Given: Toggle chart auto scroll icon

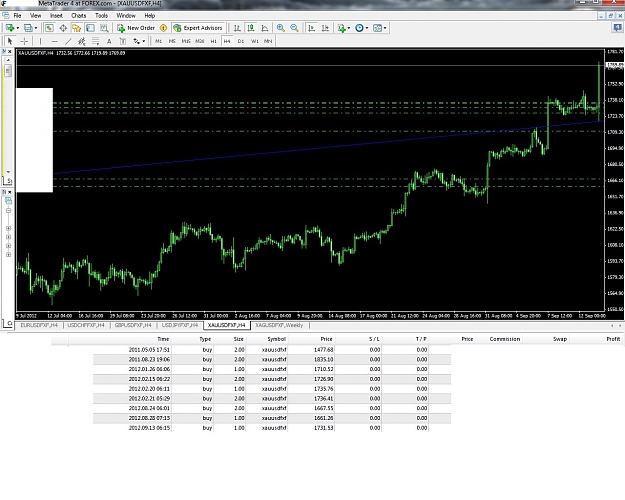Looking at the screenshot, I should (312, 28).
